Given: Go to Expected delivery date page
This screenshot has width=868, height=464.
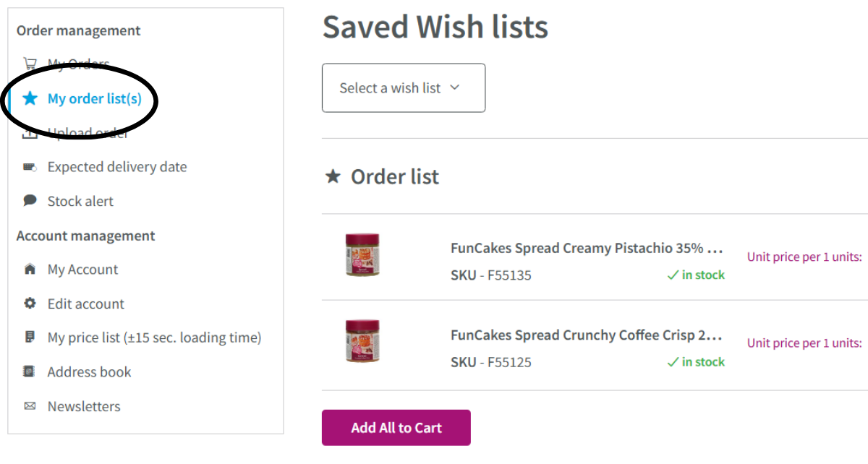Looking at the screenshot, I should coord(117,167).
